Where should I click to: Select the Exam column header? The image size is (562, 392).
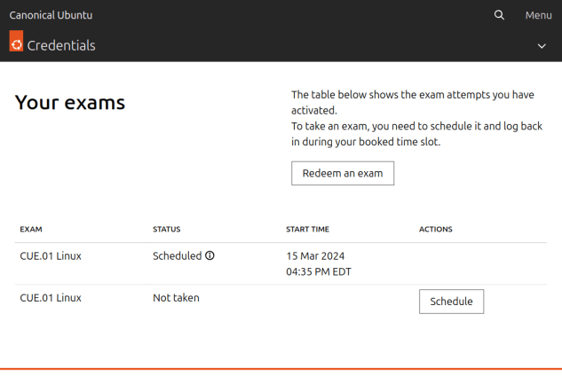31,229
